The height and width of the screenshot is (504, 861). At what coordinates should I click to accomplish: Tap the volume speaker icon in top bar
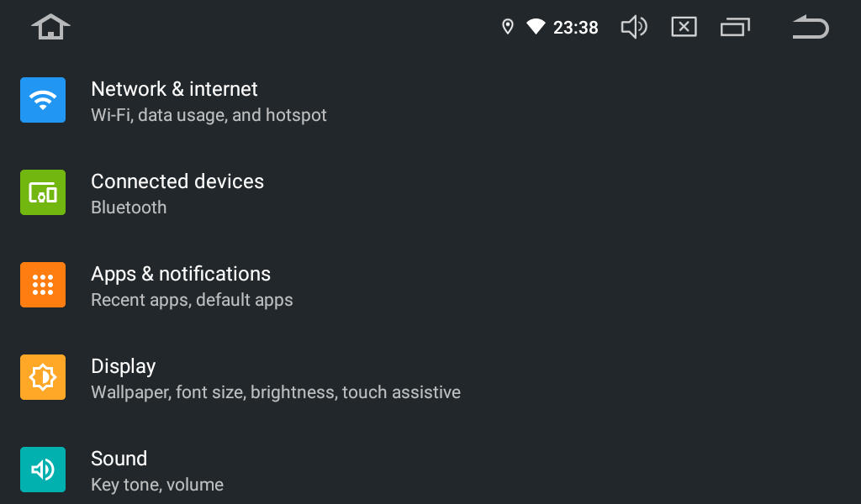(x=633, y=27)
